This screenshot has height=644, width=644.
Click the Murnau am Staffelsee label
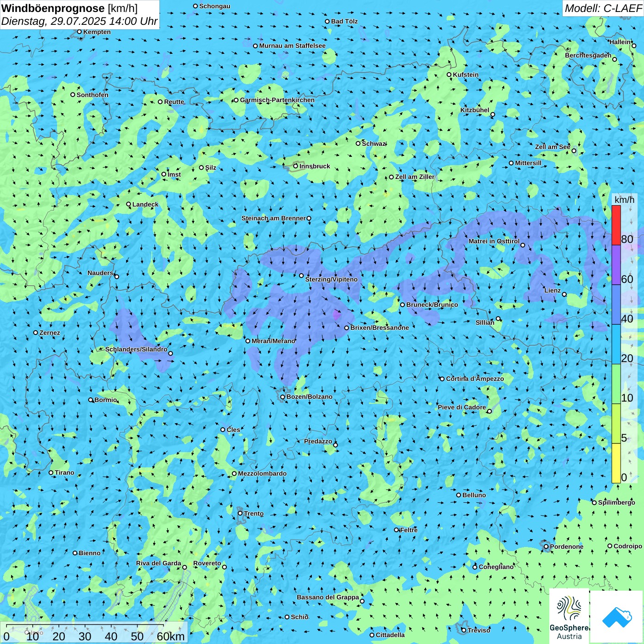292,46
